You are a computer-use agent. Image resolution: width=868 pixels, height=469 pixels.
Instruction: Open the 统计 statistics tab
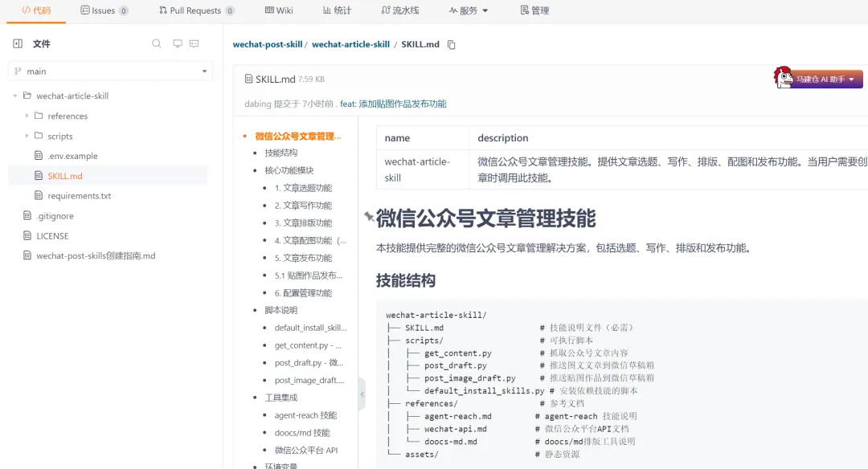coord(337,10)
